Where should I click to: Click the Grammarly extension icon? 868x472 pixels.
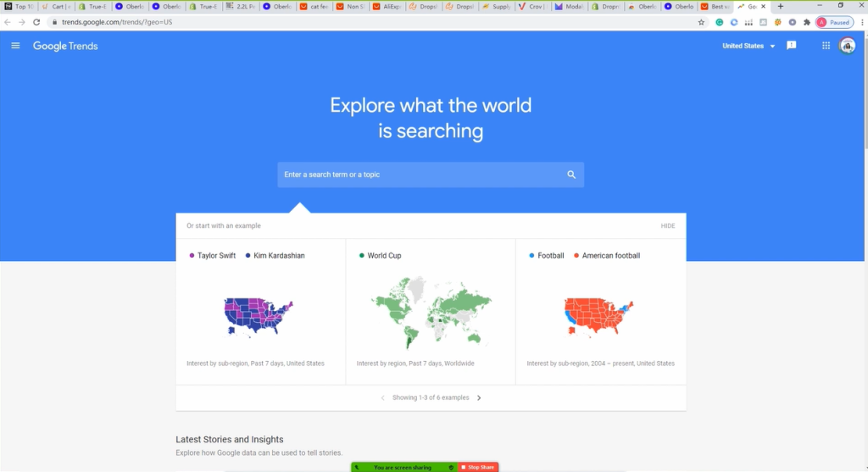719,22
